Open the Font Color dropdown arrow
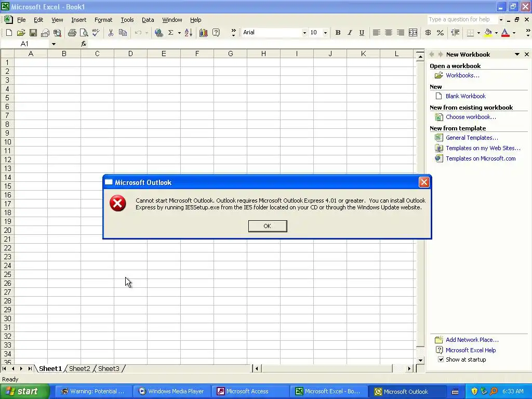The width and height of the screenshot is (532, 399). click(x=514, y=33)
